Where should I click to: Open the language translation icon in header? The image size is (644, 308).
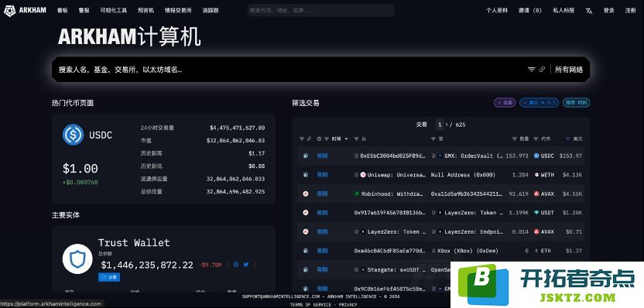[x=588, y=11]
